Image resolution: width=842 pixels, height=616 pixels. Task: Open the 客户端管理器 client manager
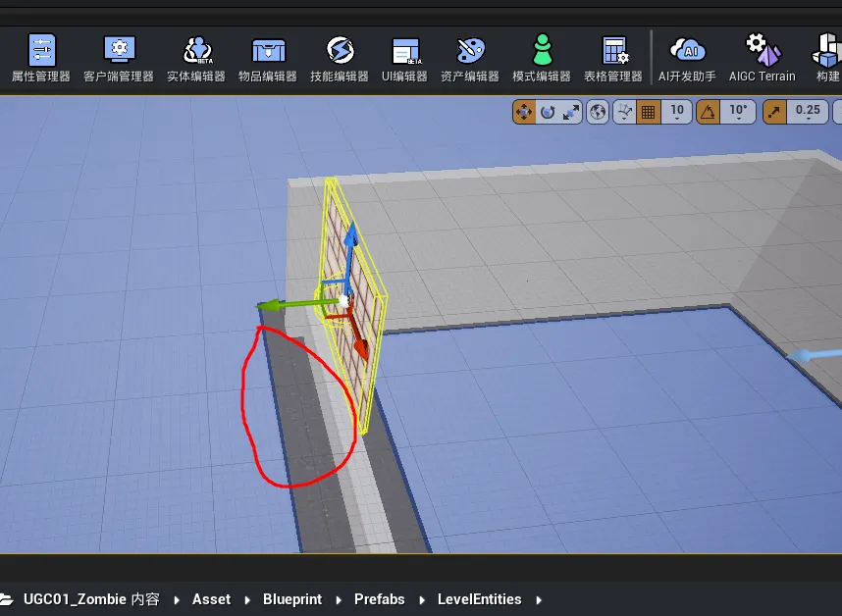(119, 58)
